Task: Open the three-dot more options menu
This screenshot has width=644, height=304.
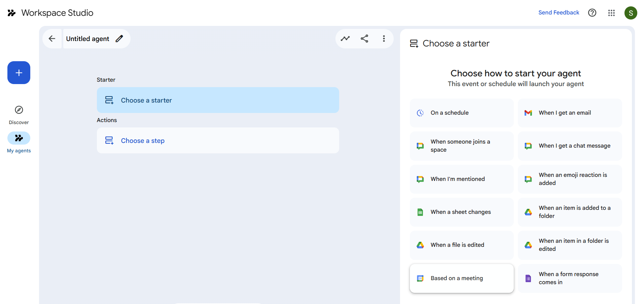Action: tap(384, 39)
